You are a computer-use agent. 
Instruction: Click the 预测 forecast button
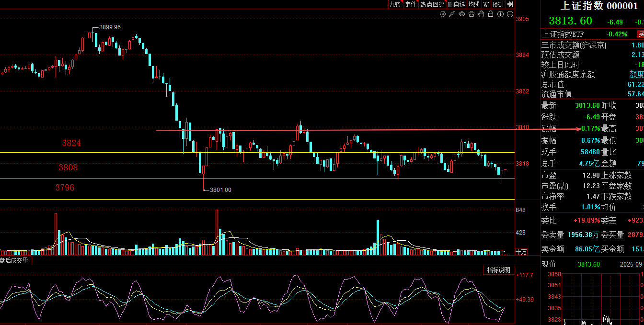498,4
